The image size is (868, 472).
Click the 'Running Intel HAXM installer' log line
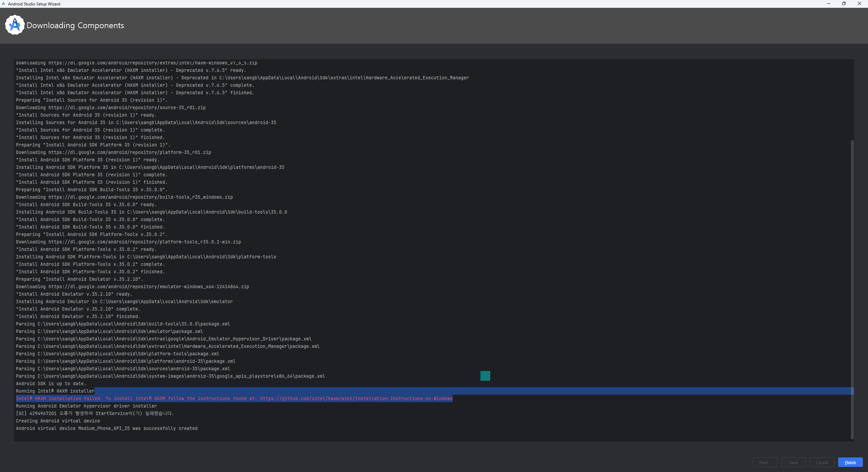click(x=55, y=391)
